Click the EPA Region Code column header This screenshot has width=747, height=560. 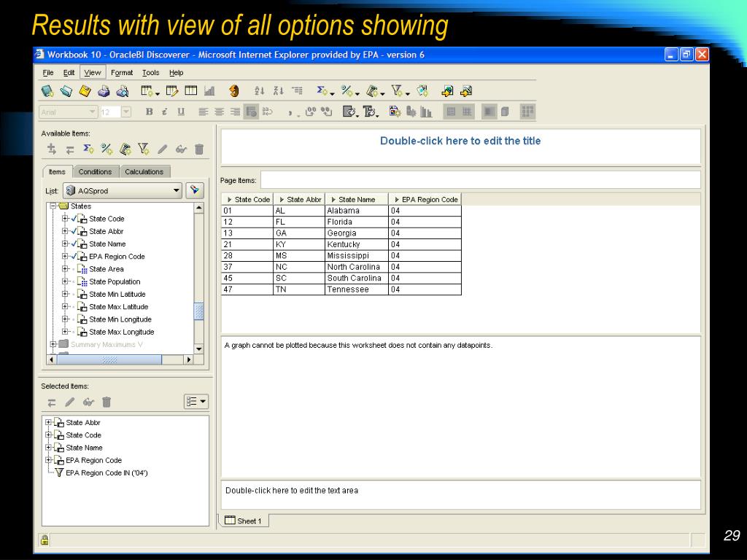tap(425, 199)
